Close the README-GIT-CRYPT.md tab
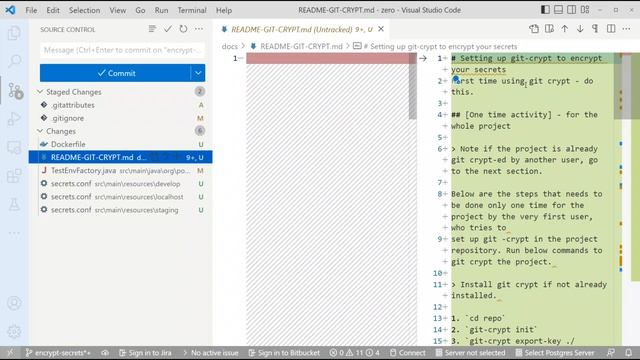The height and width of the screenshot is (360, 640). [381, 29]
